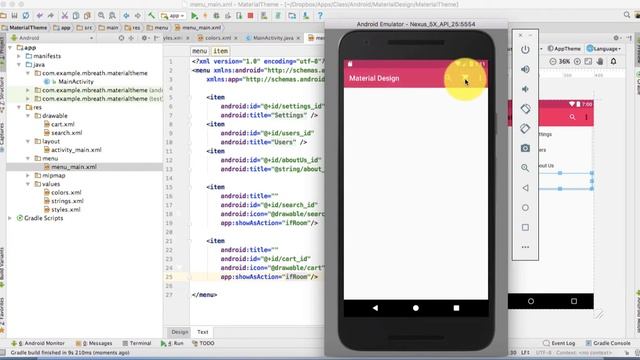This screenshot has height=360, width=640.
Task: Tap Back on the emulator phone screen
Action: pos(375,308)
